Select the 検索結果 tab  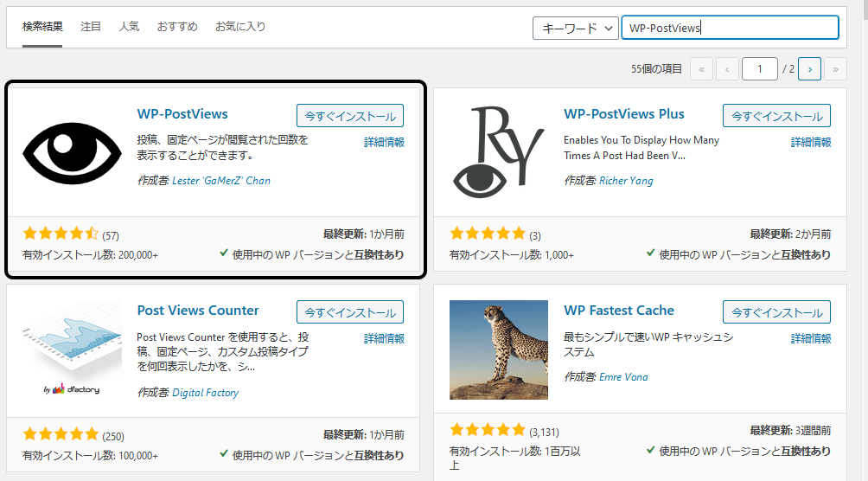[42, 27]
